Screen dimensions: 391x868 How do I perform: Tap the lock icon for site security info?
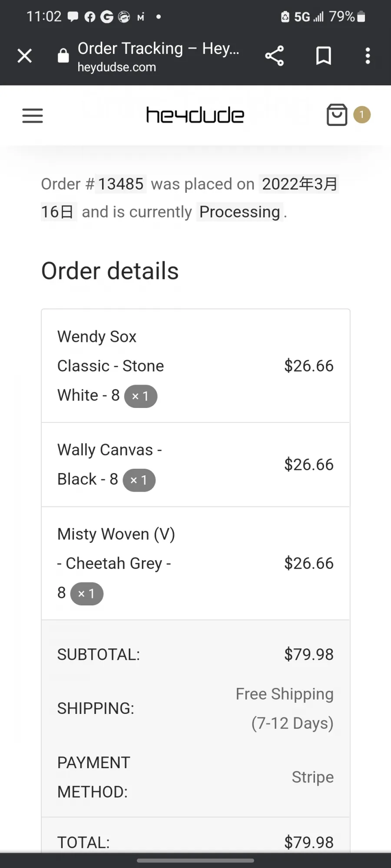click(63, 56)
